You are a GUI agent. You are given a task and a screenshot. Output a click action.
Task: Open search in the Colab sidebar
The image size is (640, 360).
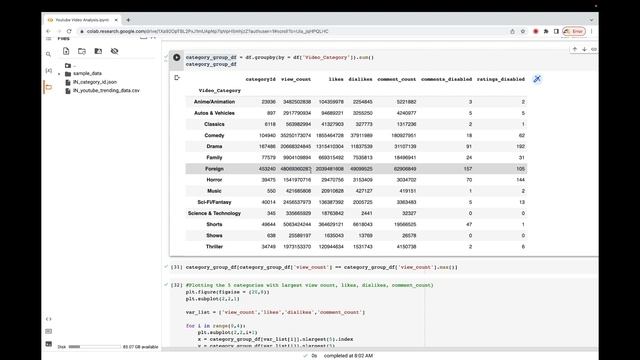49,54
